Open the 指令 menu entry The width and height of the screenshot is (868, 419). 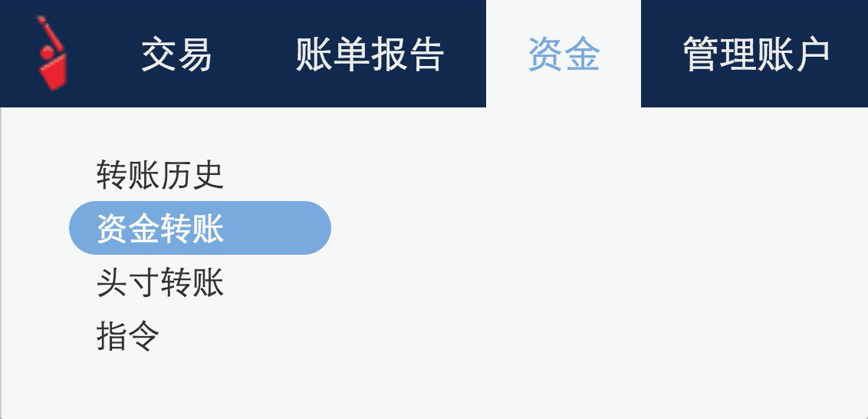128,335
